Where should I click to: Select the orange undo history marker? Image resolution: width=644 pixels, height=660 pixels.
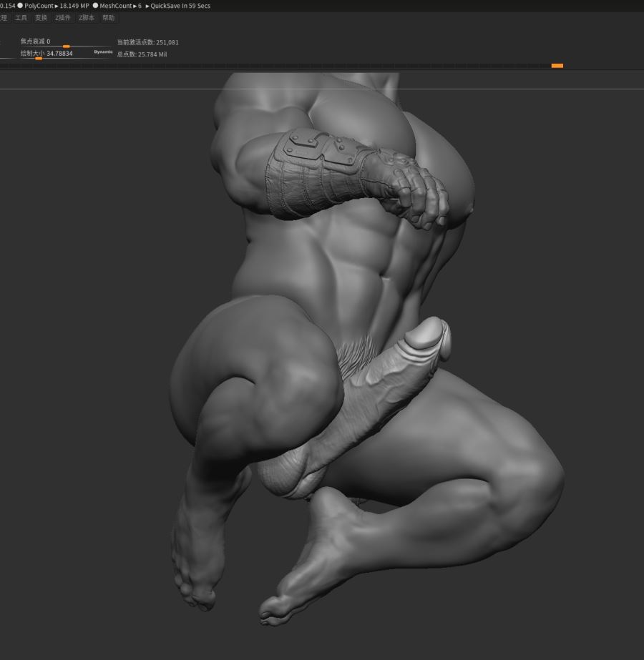point(557,66)
